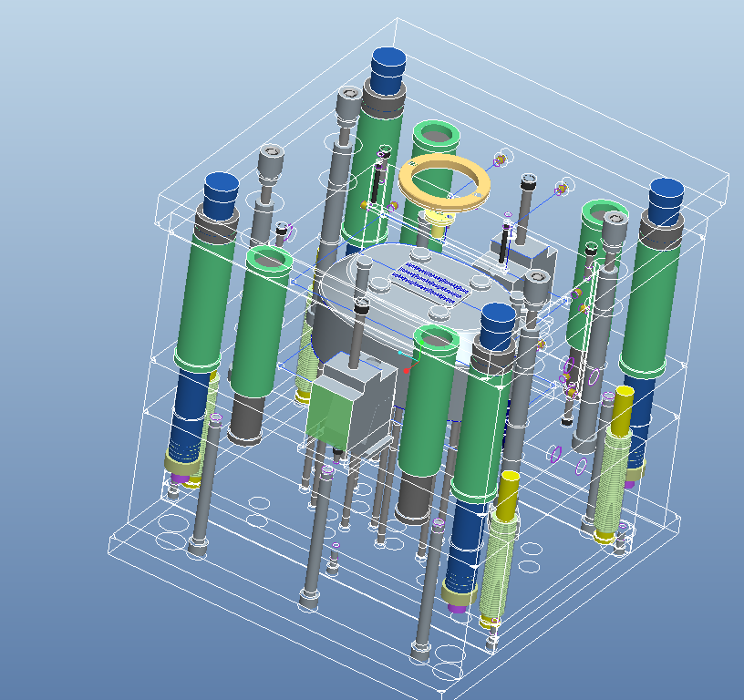Click the engraved label plate on the oval part

[x=431, y=282]
